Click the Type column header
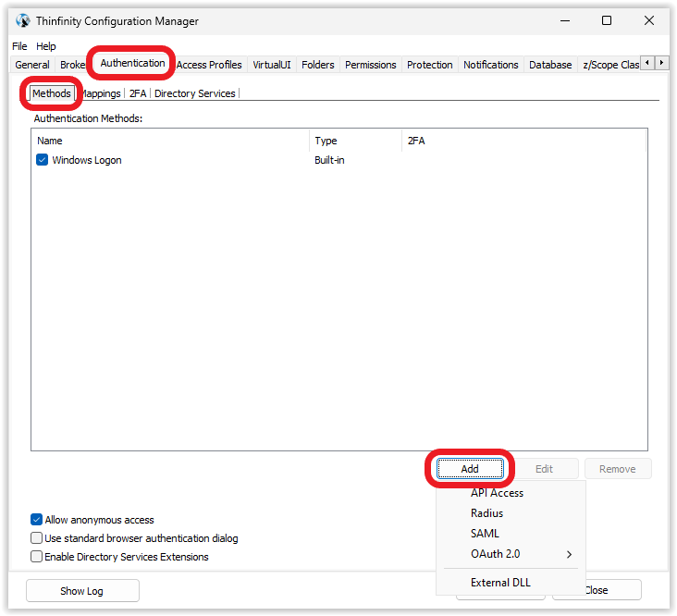 355,141
